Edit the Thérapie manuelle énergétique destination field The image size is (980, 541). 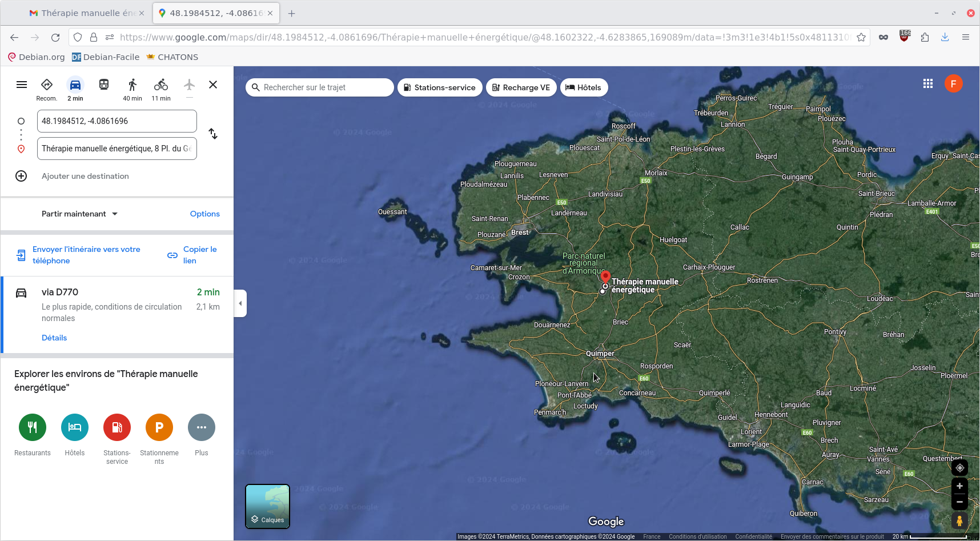(117, 149)
